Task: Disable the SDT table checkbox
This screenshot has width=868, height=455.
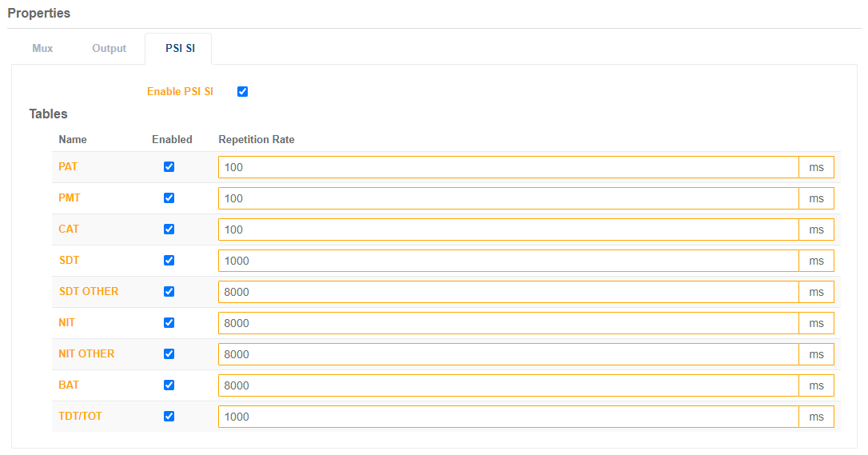Action: click(169, 260)
